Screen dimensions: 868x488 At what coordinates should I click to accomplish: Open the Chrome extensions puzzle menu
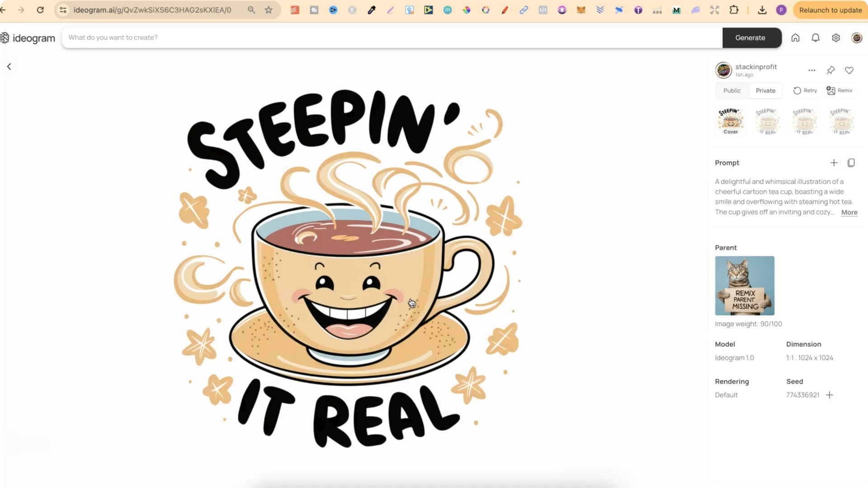point(735,9)
